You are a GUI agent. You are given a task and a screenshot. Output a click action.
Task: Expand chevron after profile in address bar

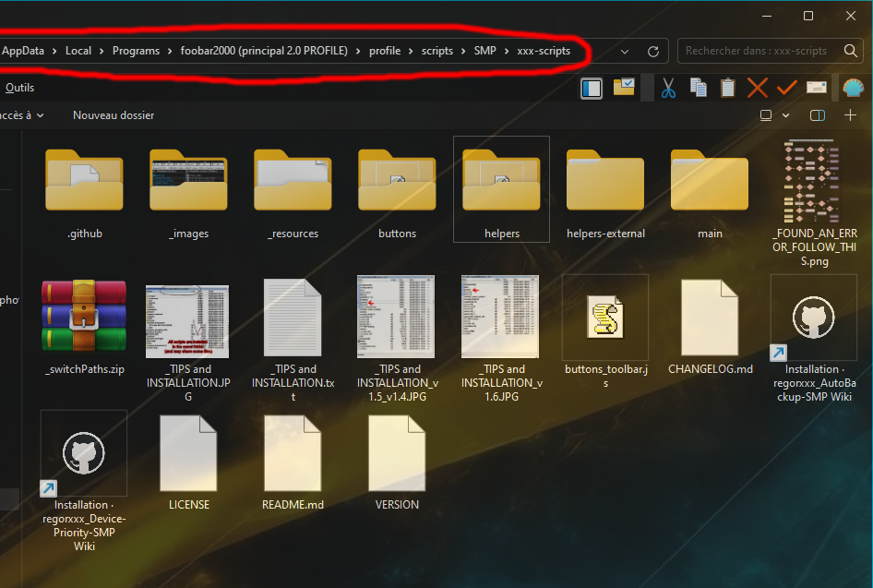tap(411, 51)
